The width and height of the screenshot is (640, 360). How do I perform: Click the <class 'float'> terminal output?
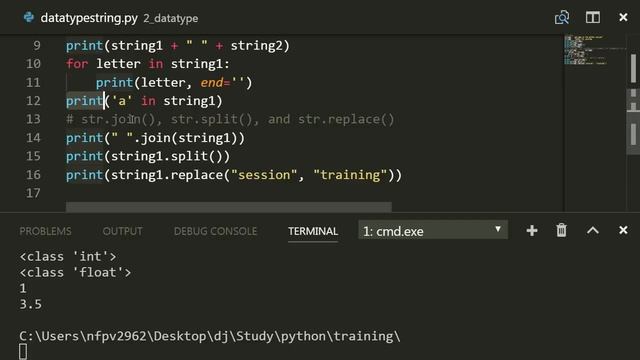pos(75,272)
